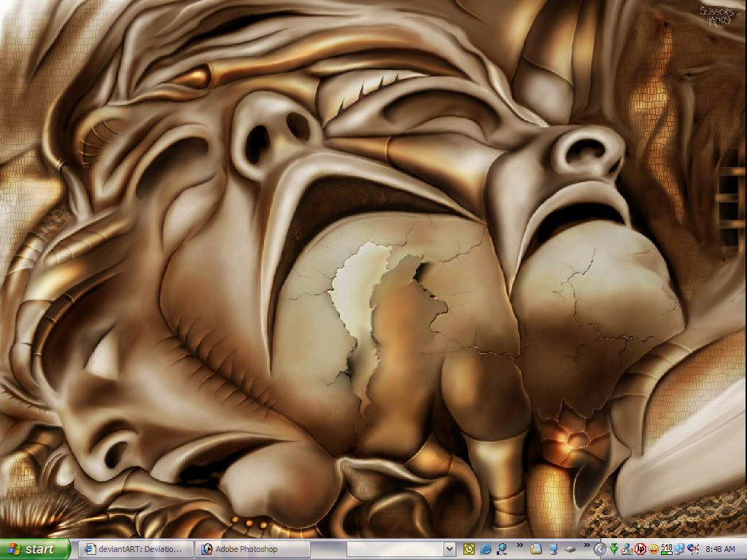747x560 pixels.
Task: Open the network connection computers tray icon
Action: point(679,549)
